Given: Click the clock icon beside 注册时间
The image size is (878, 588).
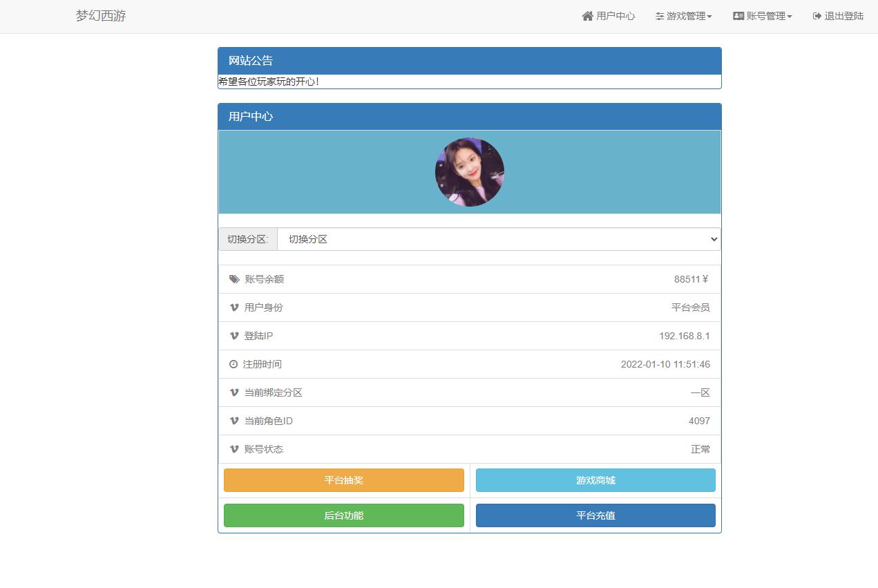Looking at the screenshot, I should tap(233, 364).
